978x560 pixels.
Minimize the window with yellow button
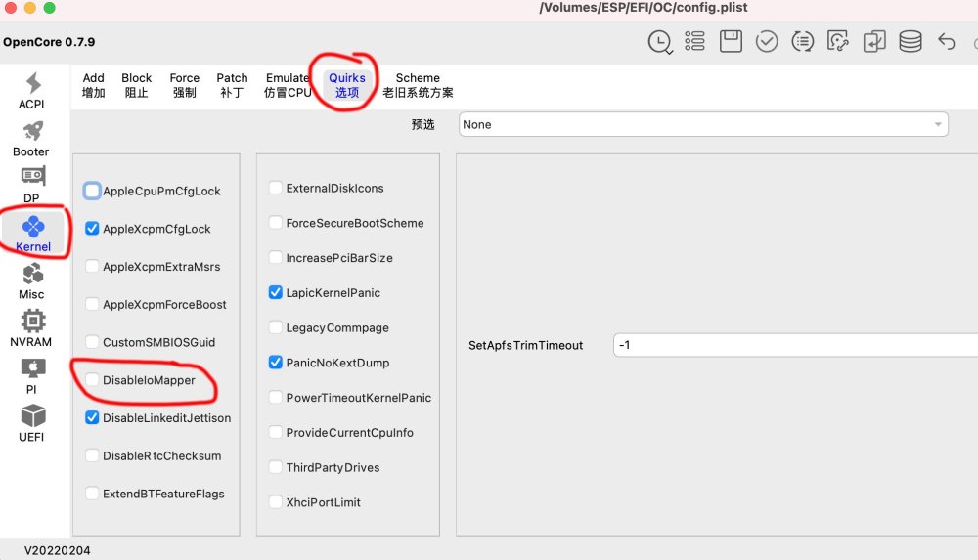click(30, 8)
